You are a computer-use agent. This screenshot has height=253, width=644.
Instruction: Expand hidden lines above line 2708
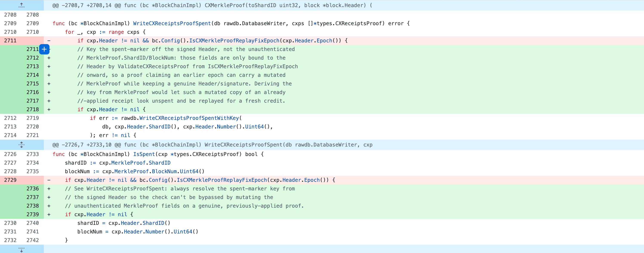coord(22,5)
